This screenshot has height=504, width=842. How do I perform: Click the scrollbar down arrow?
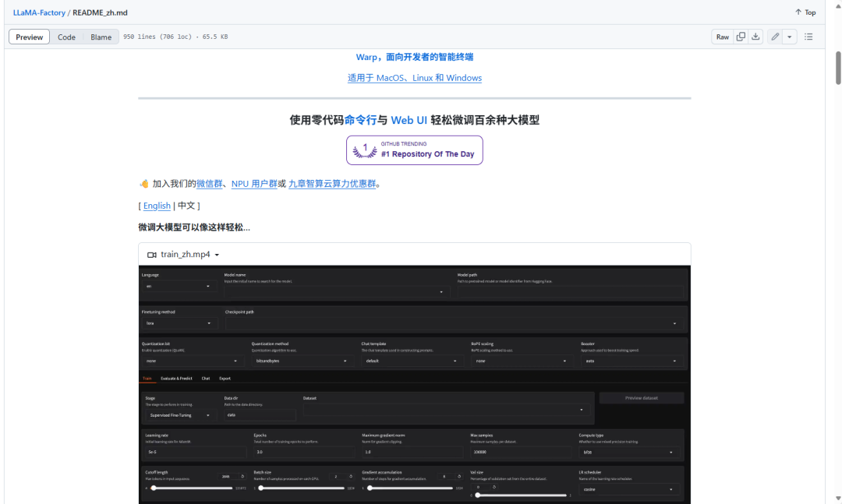838,499
